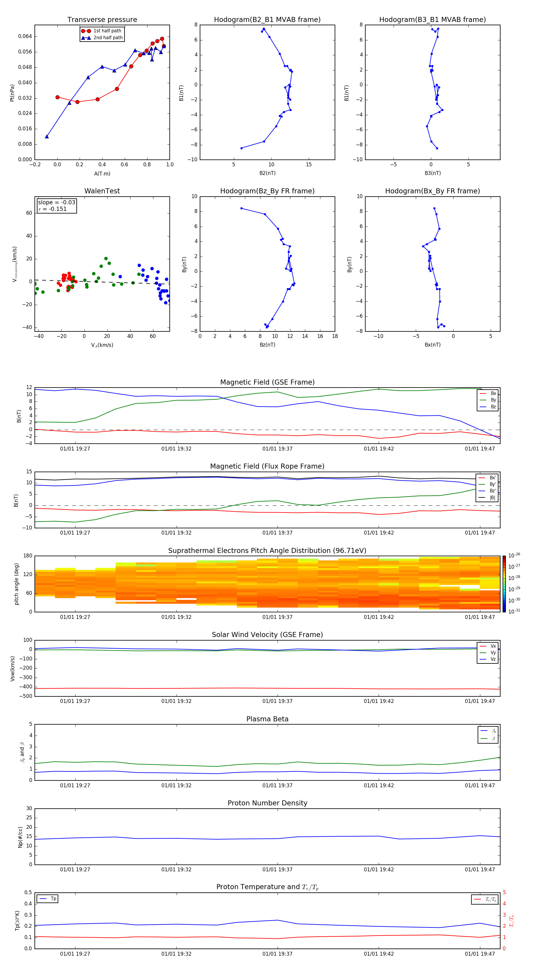The image size is (535, 980).
Task: Click the 'r = -0.151' annotation text
Action: [x=53, y=209]
